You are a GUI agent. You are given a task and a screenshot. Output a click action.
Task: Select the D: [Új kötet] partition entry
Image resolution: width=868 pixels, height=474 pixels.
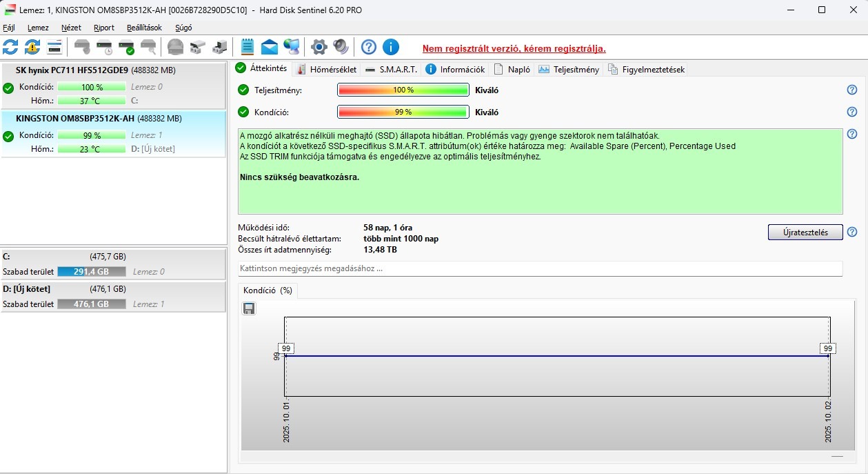pos(113,297)
